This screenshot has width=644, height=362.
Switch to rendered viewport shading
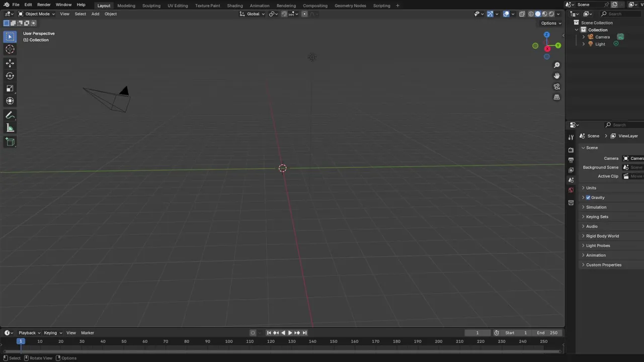pyautogui.click(x=551, y=14)
